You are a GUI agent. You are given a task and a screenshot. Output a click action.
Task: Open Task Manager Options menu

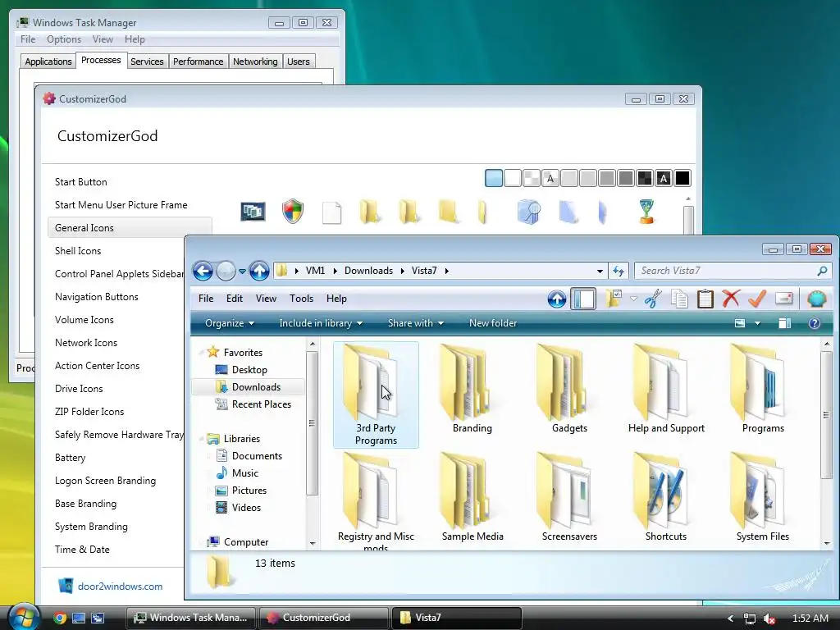point(64,39)
